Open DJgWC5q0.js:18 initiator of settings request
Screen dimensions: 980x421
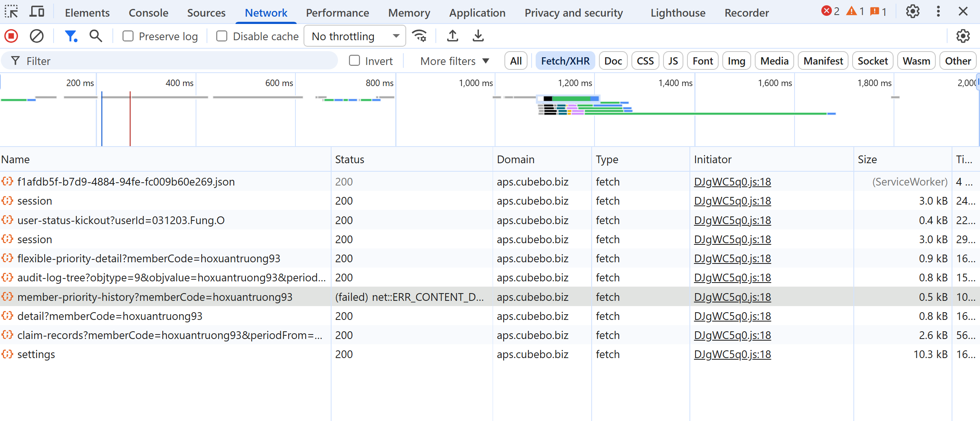coord(732,354)
